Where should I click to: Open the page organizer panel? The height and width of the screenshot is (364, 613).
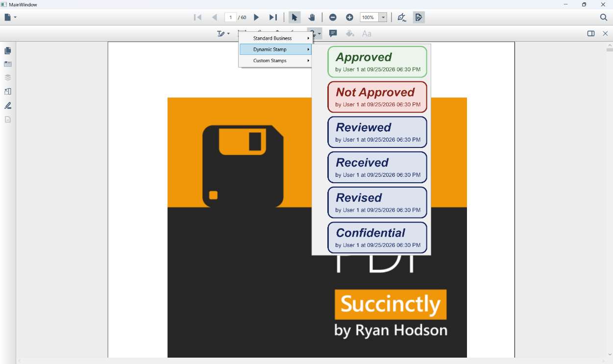coord(8,91)
